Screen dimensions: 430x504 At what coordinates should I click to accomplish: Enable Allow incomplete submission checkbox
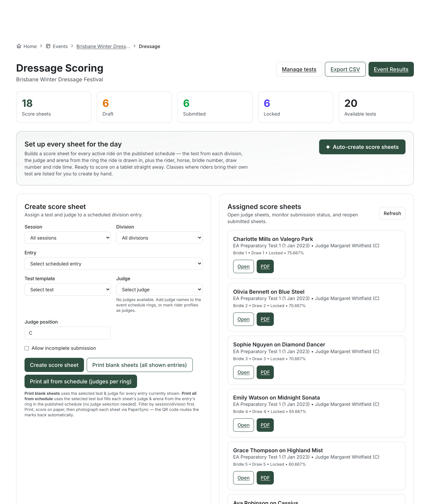[27, 348]
